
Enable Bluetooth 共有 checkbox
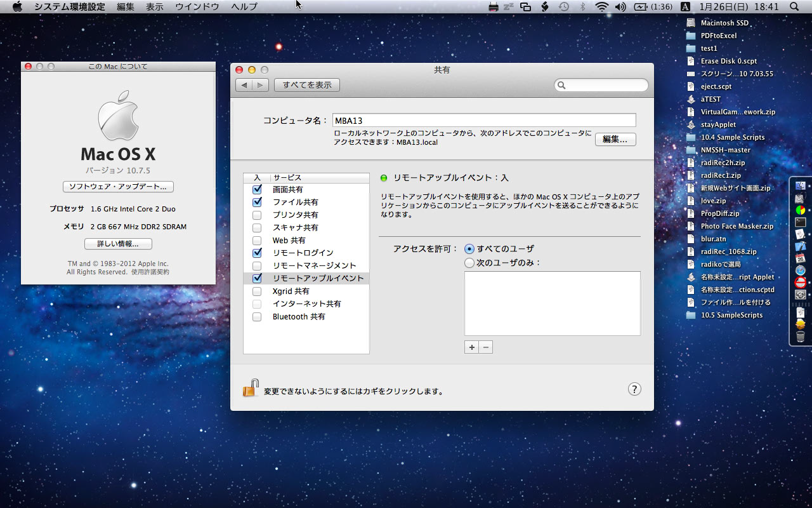(257, 316)
